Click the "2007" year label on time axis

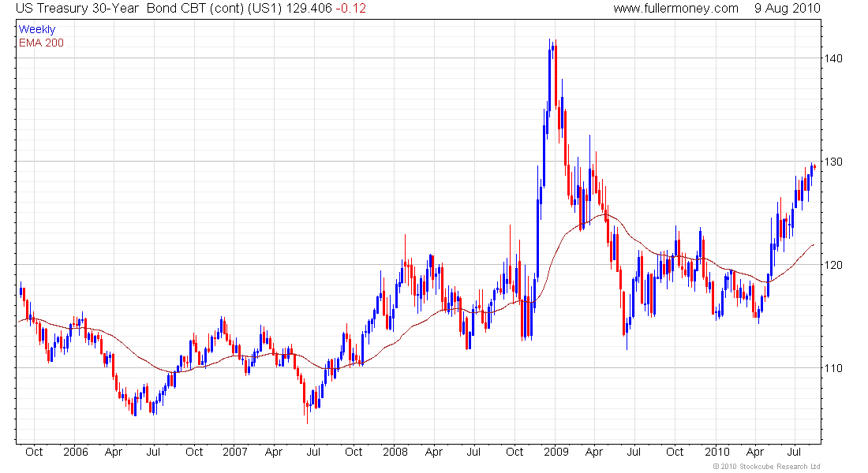[x=234, y=452]
